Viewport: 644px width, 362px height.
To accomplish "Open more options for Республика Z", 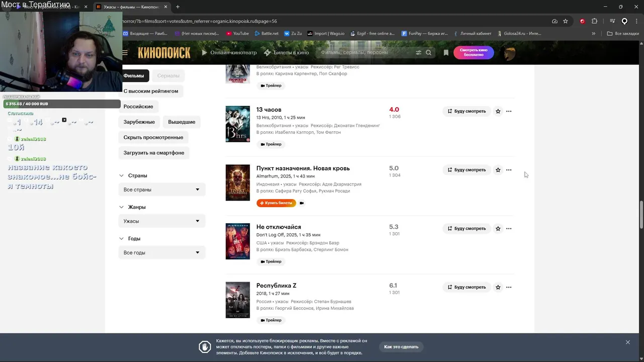I will (509, 287).
